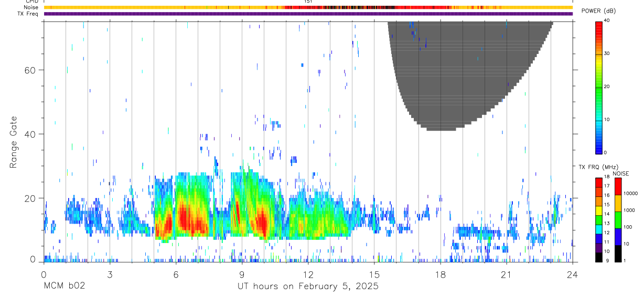Click the '1000' noise legend label
The image size is (644, 297).
(629, 210)
